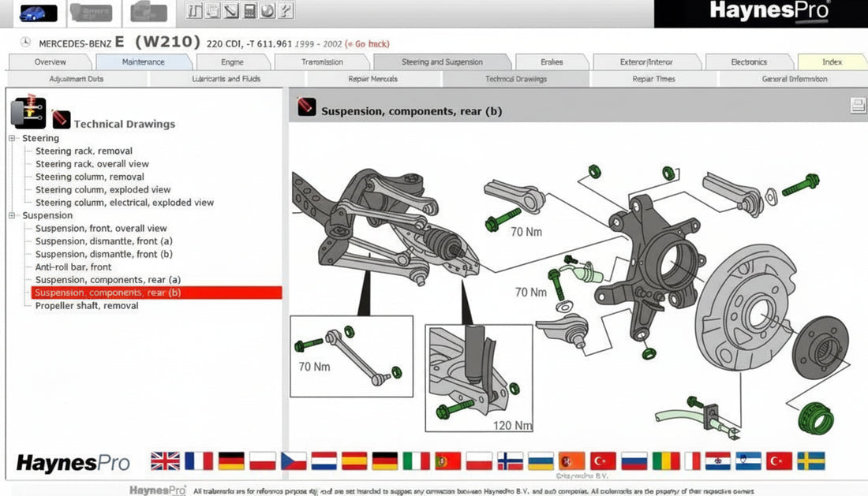Collapse the Steering tree node
This screenshot has width=868, height=496.
[x=12, y=138]
